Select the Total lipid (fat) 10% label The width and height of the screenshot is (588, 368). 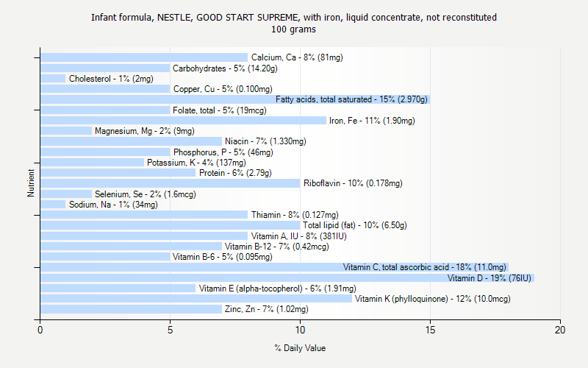click(355, 225)
